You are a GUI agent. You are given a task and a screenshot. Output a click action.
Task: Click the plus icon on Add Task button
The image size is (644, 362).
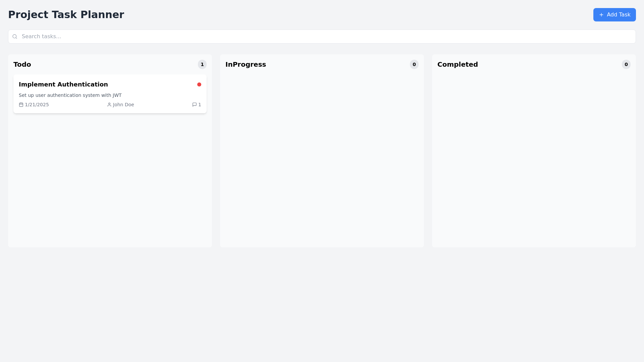pyautogui.click(x=601, y=15)
